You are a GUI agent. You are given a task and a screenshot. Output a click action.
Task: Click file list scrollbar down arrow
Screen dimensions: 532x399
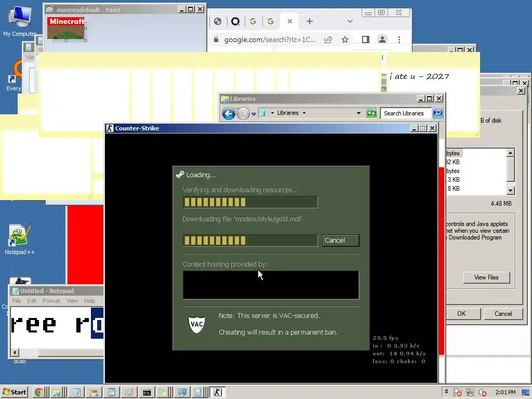pos(511,190)
